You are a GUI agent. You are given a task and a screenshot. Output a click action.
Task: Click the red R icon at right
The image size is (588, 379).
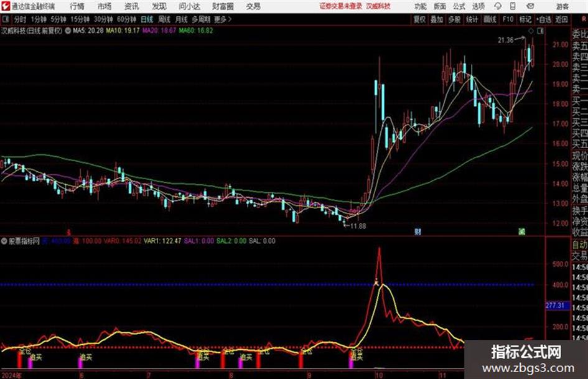584,19
